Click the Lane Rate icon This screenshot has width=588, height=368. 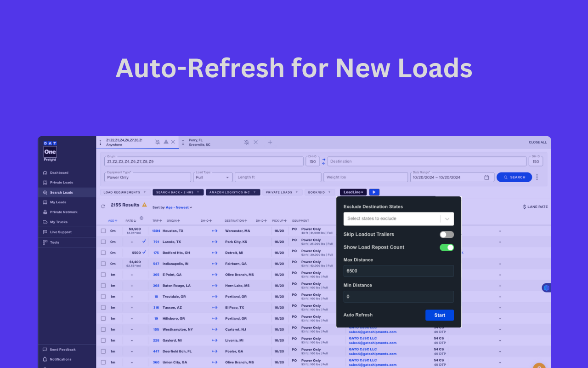(x=526, y=207)
